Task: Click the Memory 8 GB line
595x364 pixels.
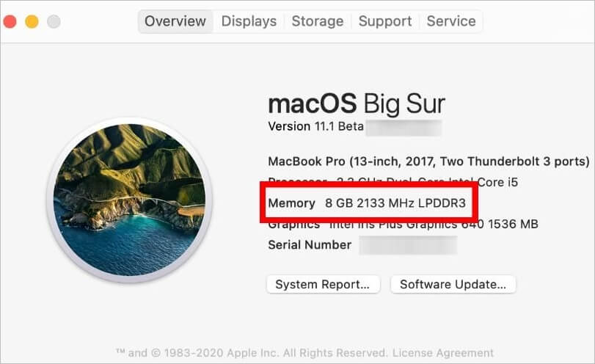Action: [x=368, y=203]
